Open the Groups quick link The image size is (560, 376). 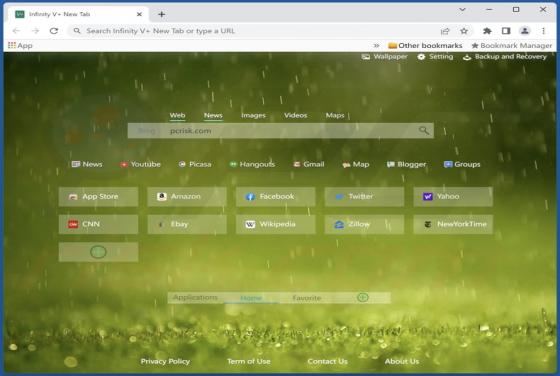pyautogui.click(x=462, y=164)
